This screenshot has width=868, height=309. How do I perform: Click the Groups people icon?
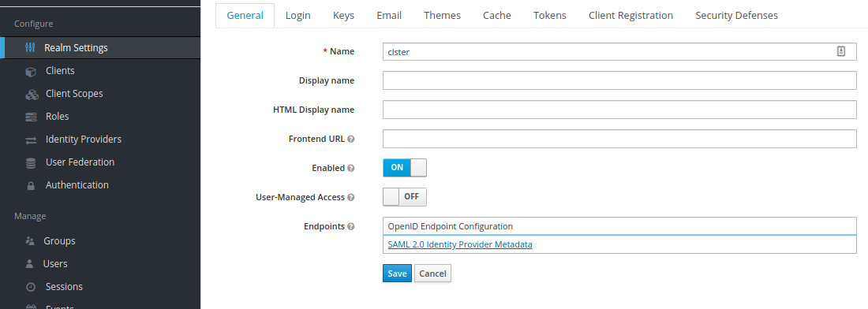point(30,241)
